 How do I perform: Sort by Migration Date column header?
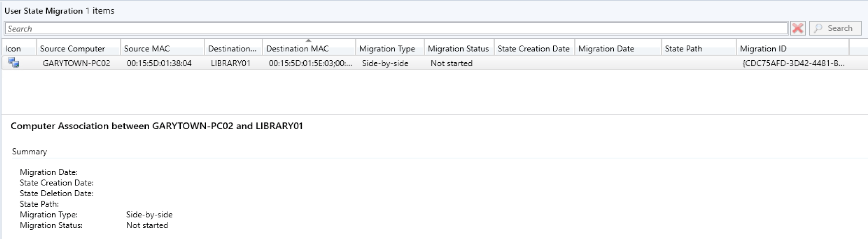606,49
